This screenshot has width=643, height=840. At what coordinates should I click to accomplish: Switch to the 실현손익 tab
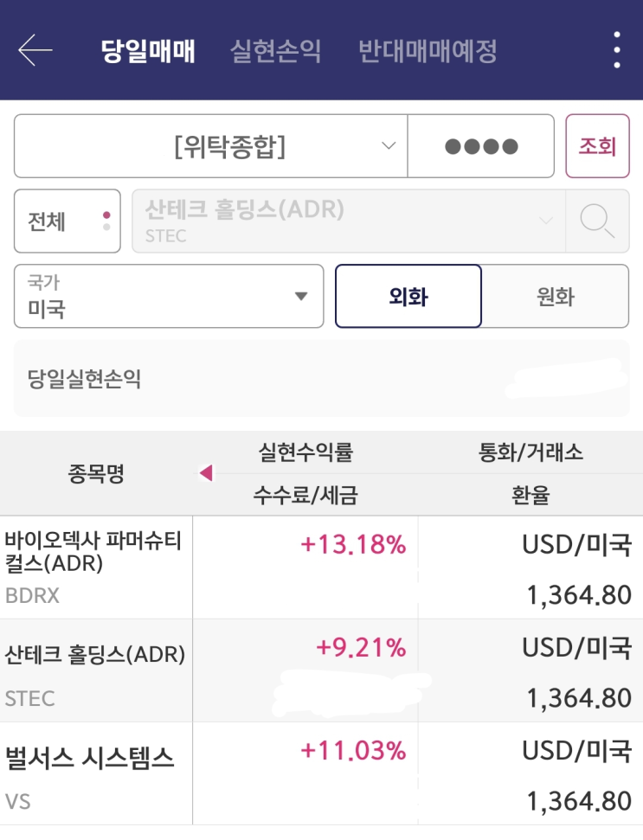(275, 51)
